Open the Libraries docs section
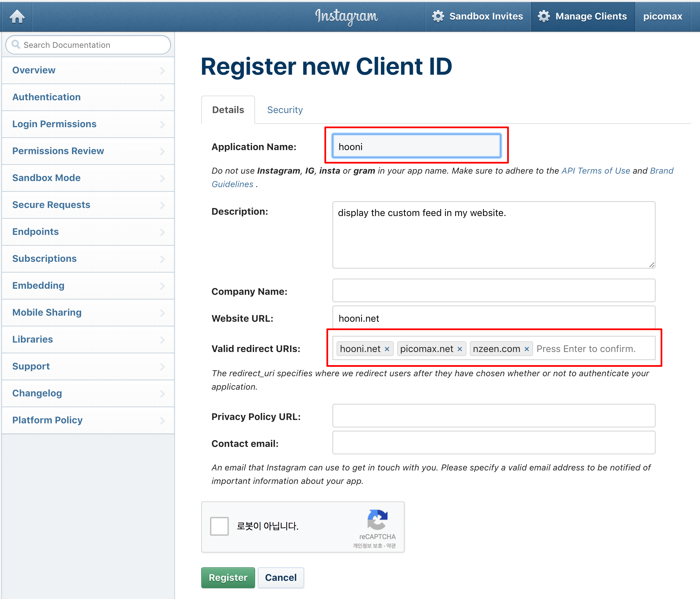700x599 pixels. click(88, 340)
